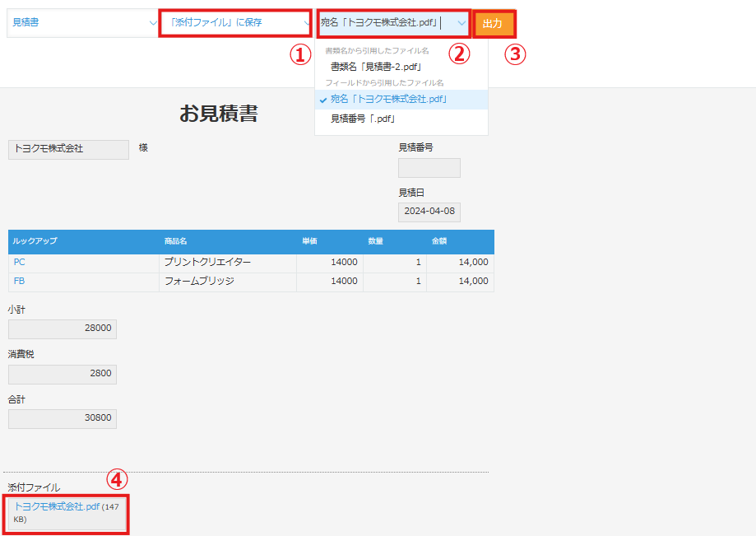Open the 「添付ファイル」に保存 dropdown

(235, 23)
